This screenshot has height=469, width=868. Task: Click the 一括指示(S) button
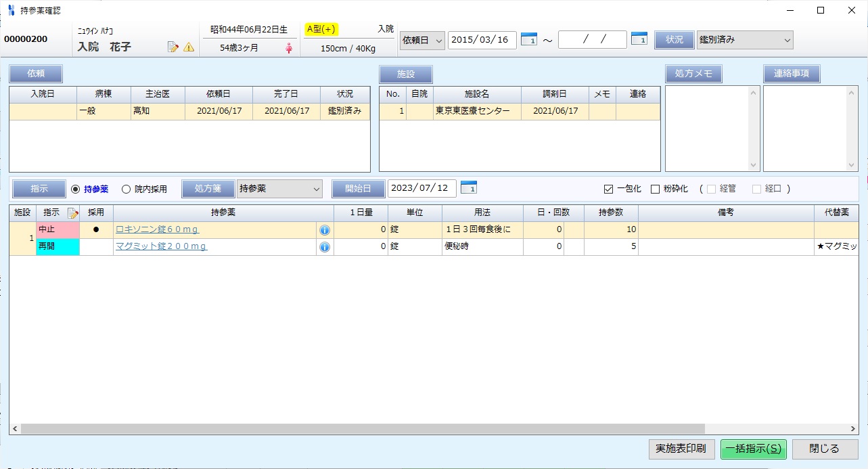753,449
